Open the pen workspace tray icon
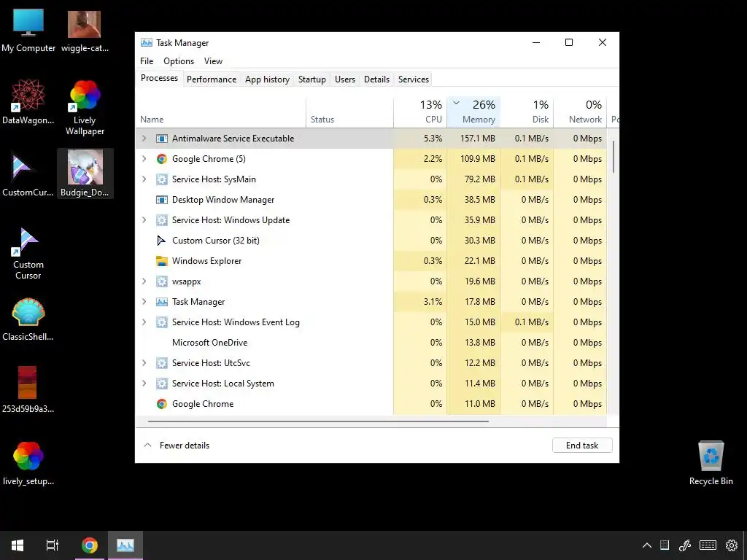Screen dimensions: 747x560 tap(685, 545)
